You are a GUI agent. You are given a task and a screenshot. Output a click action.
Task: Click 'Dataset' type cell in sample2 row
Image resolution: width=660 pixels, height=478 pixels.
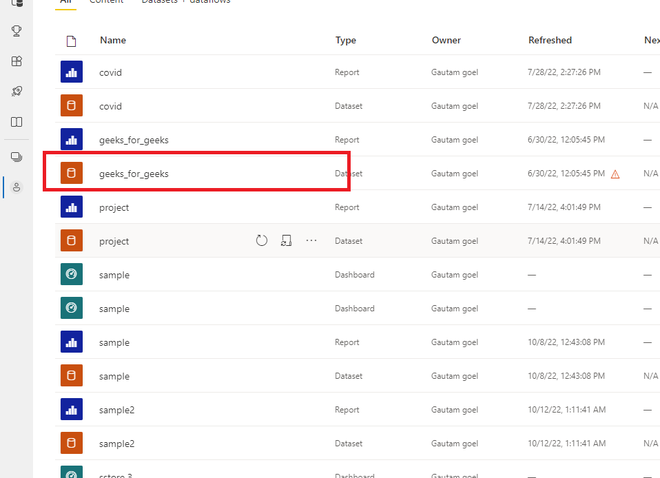pos(349,443)
